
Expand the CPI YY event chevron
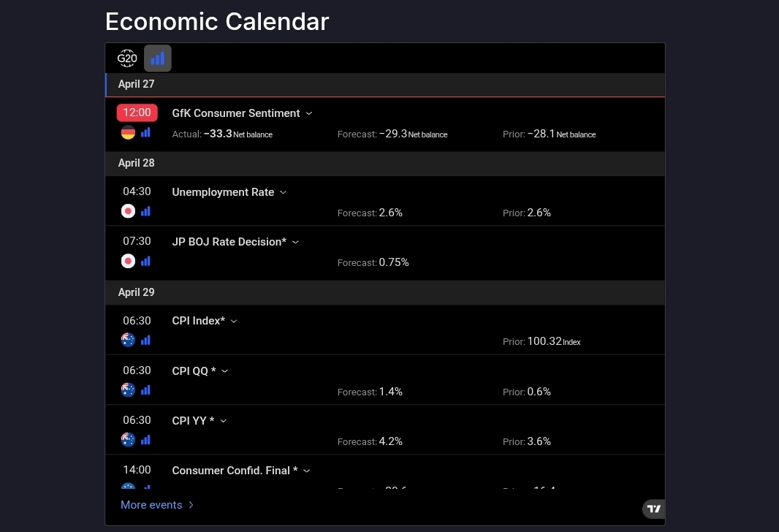coord(224,421)
